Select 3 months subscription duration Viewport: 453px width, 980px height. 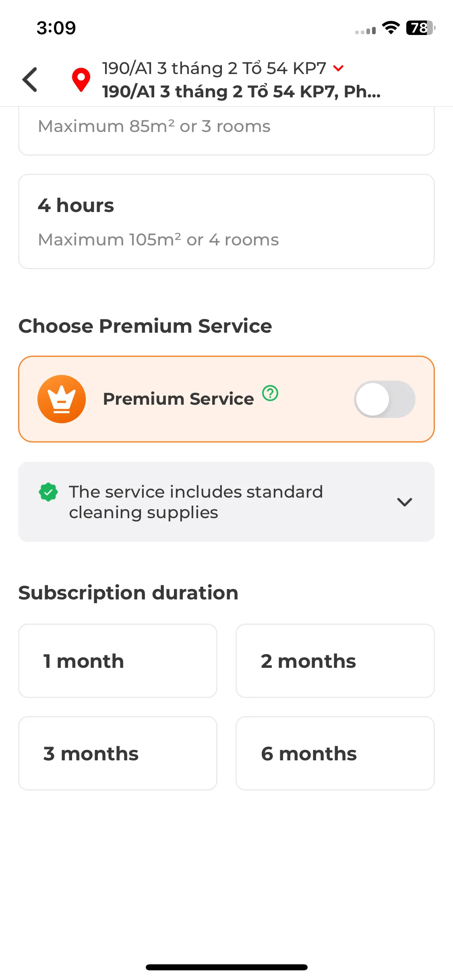click(118, 753)
